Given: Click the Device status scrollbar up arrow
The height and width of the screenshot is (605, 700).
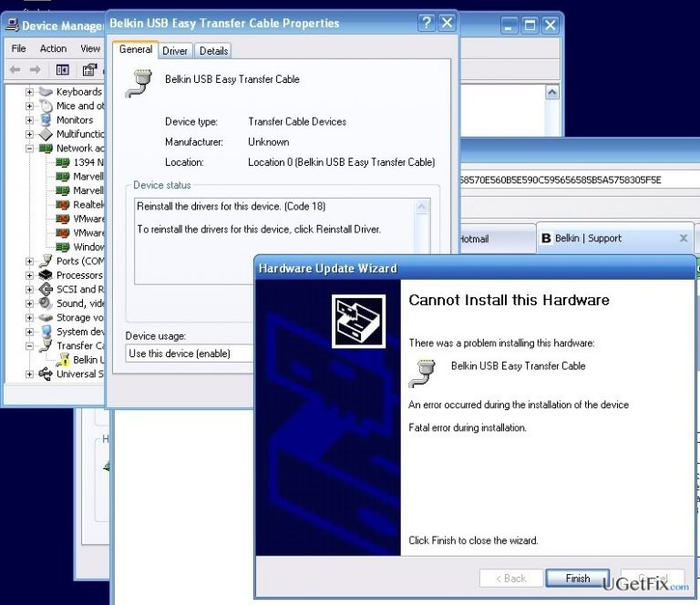Looking at the screenshot, I should [421, 207].
